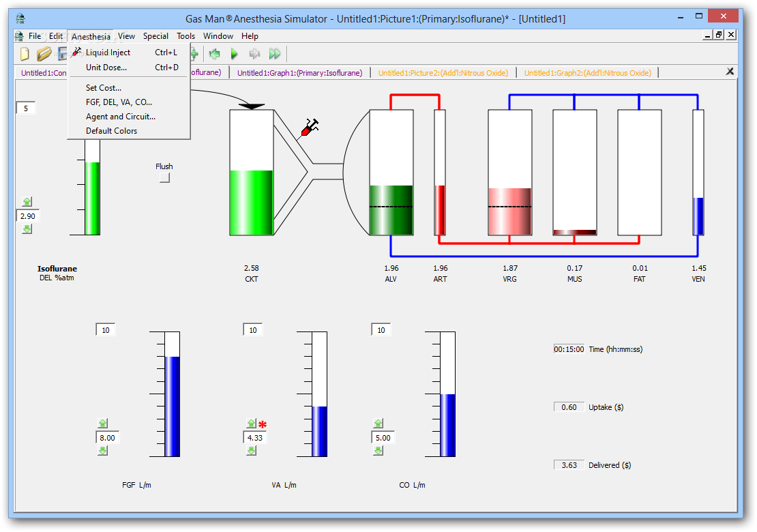This screenshot has width=757, height=532.
Task: Click the Uptake cost field 0.60
Action: (x=569, y=407)
